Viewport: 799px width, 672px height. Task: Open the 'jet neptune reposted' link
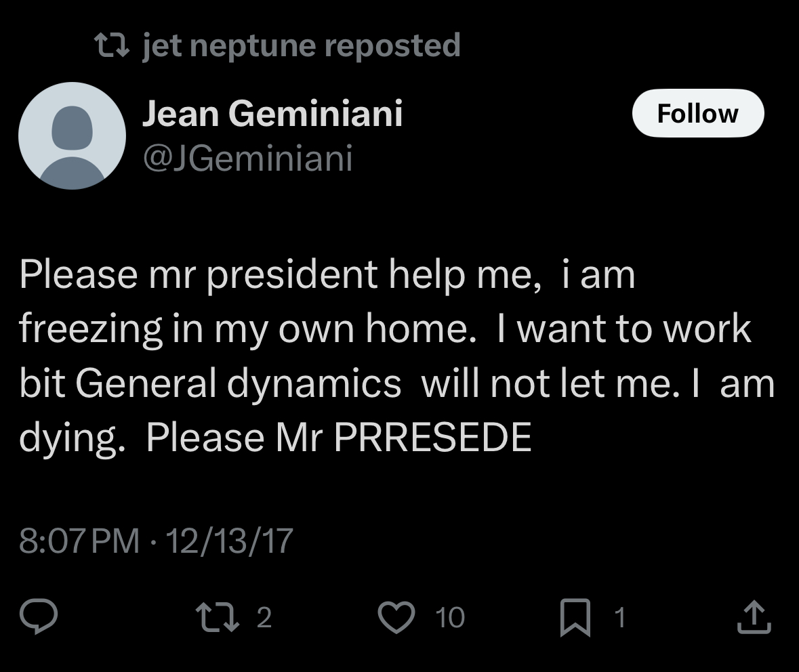point(302,45)
